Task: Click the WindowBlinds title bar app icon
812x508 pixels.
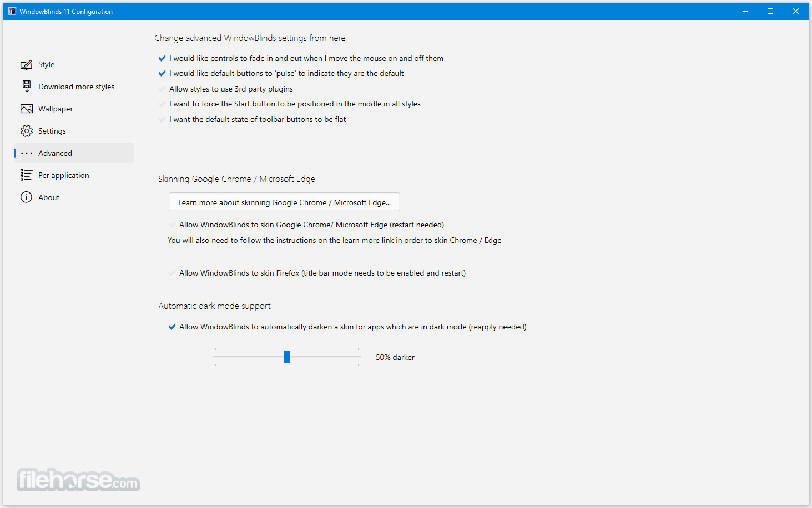Action: [12, 11]
